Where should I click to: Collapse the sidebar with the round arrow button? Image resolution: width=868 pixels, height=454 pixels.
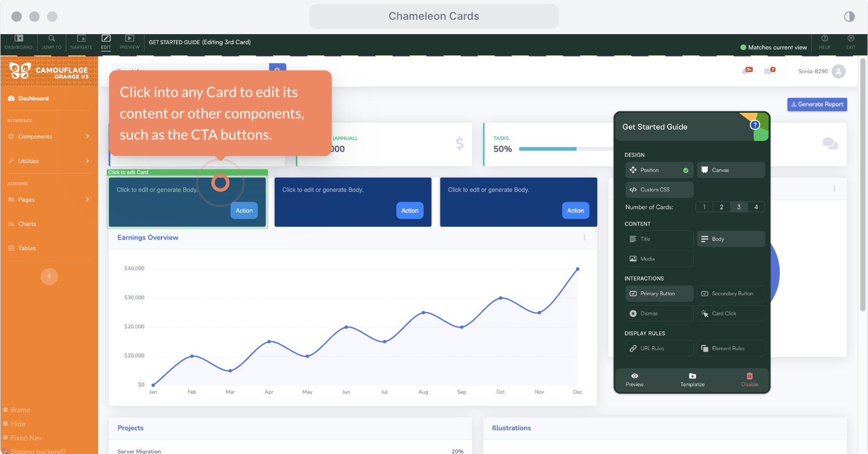click(49, 276)
